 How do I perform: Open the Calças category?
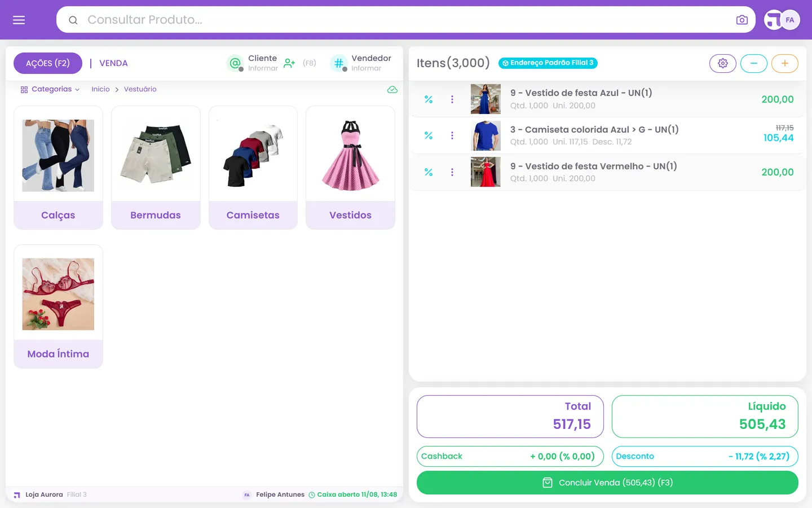[58, 168]
